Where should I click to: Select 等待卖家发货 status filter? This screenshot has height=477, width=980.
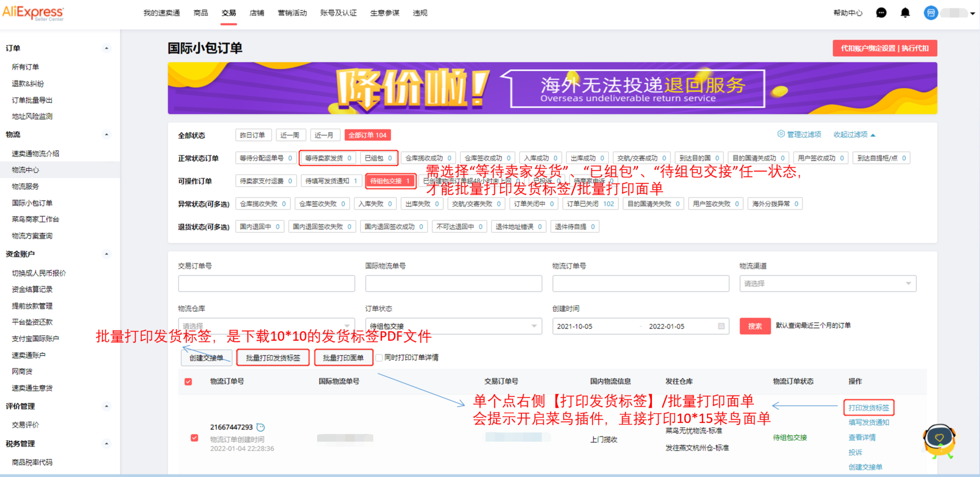328,158
